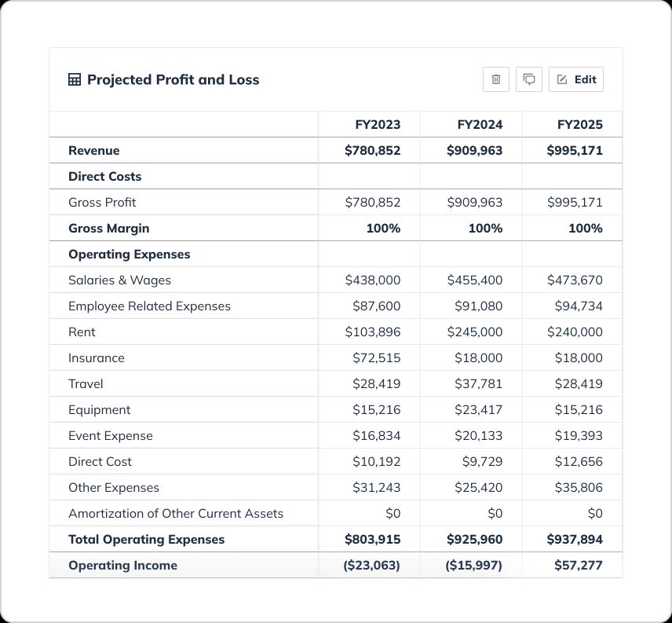The width and height of the screenshot is (672, 623).
Task: Click the table grid icon beside the title
Action: [x=74, y=79]
